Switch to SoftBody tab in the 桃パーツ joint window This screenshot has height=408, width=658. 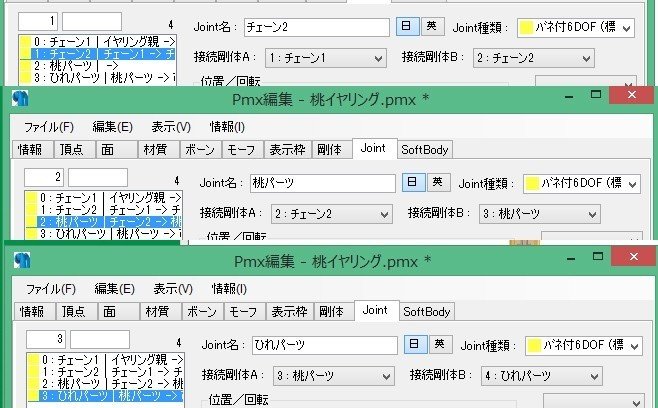425,149
